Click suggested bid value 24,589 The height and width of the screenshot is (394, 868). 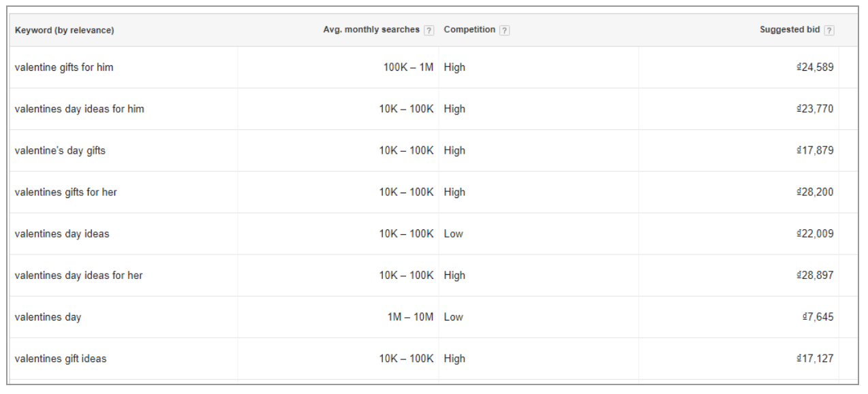(x=815, y=67)
